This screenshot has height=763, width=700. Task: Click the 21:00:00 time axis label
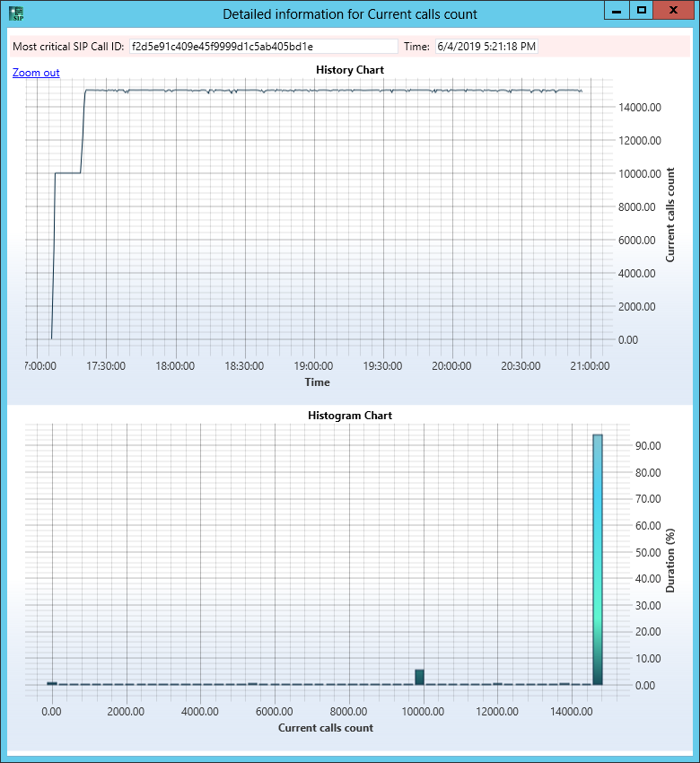click(590, 366)
